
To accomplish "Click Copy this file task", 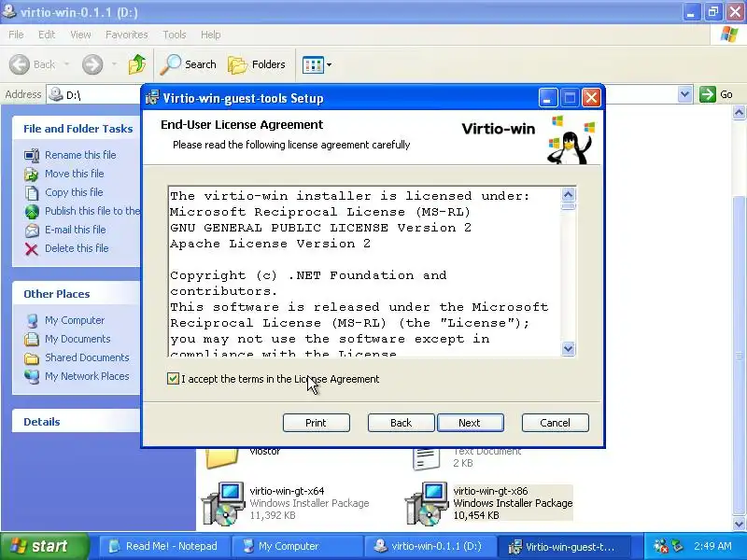I will tap(74, 192).
